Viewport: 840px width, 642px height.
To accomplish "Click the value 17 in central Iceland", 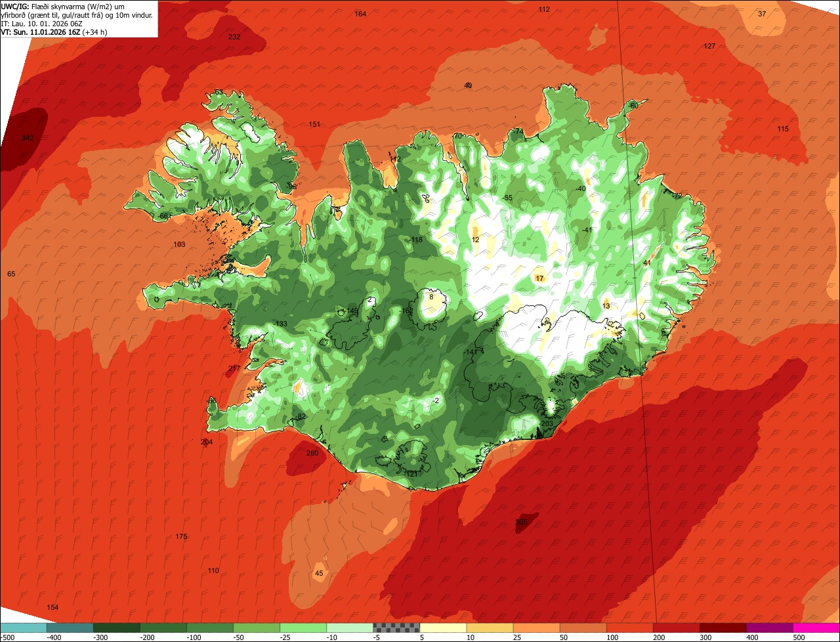I will 539,278.
